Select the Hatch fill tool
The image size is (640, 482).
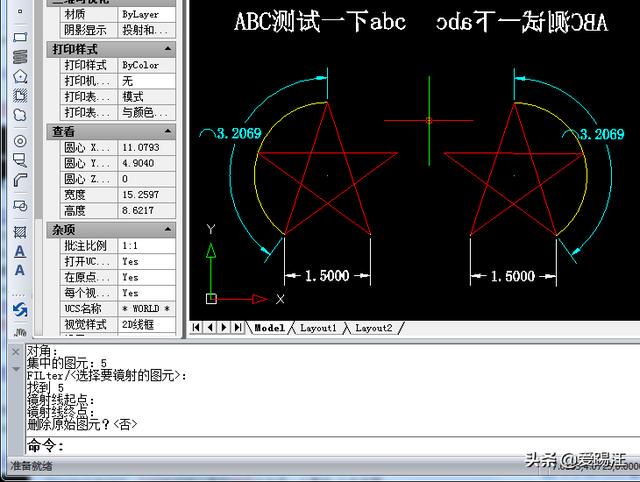(x=20, y=232)
